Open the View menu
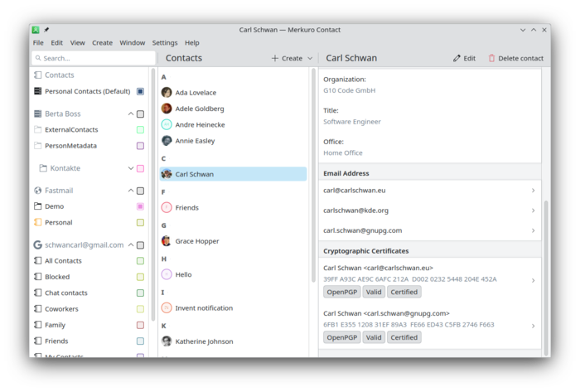Image resolution: width=580 pixels, height=392 pixels. click(78, 43)
